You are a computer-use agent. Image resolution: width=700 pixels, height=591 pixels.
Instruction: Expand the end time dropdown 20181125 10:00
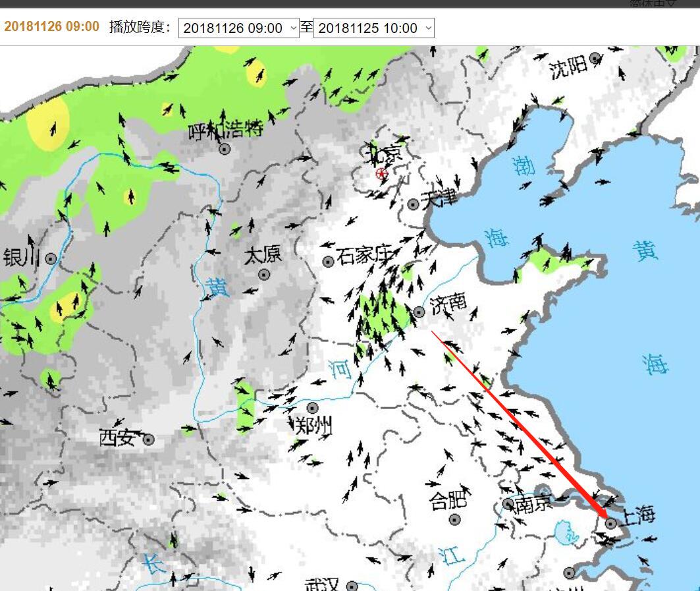point(373,28)
